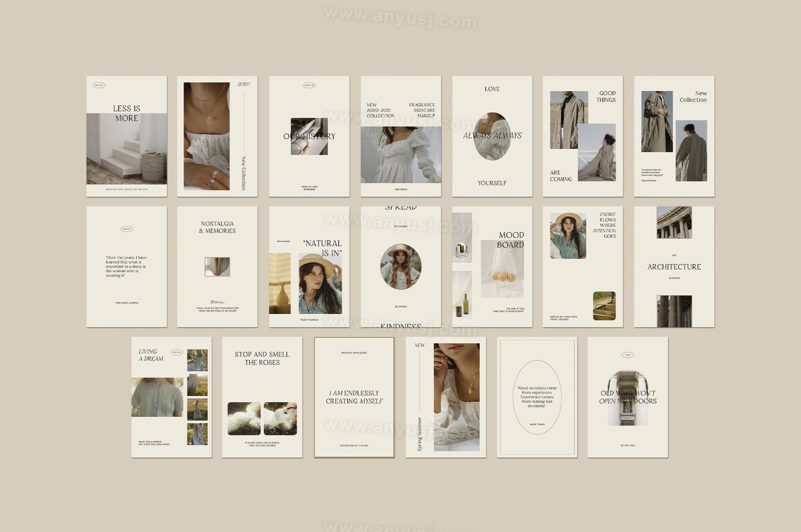The width and height of the screenshot is (801, 532).
Task: Pick the 'Mood Board' template
Action: [x=492, y=267]
